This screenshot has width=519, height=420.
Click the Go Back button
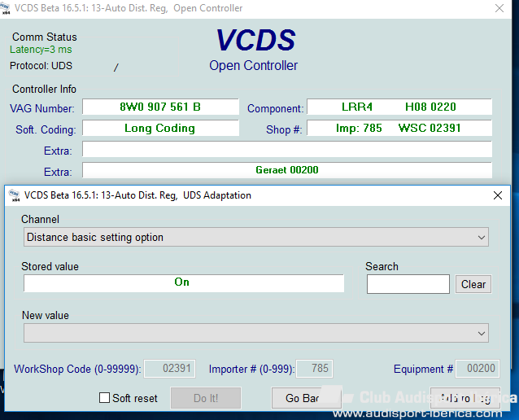(x=305, y=398)
